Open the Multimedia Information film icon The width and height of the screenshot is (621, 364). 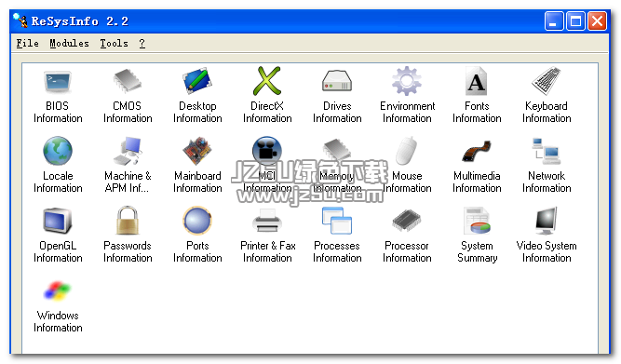coord(477,151)
